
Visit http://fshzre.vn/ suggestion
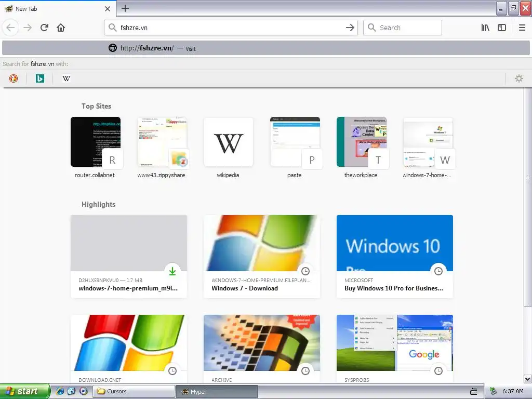[x=265, y=48]
